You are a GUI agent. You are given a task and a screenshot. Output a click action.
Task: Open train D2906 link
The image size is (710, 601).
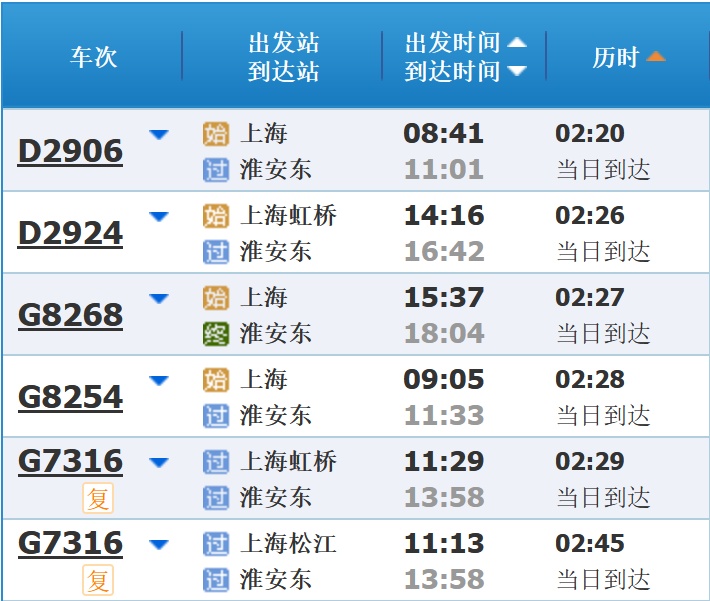click(70, 152)
